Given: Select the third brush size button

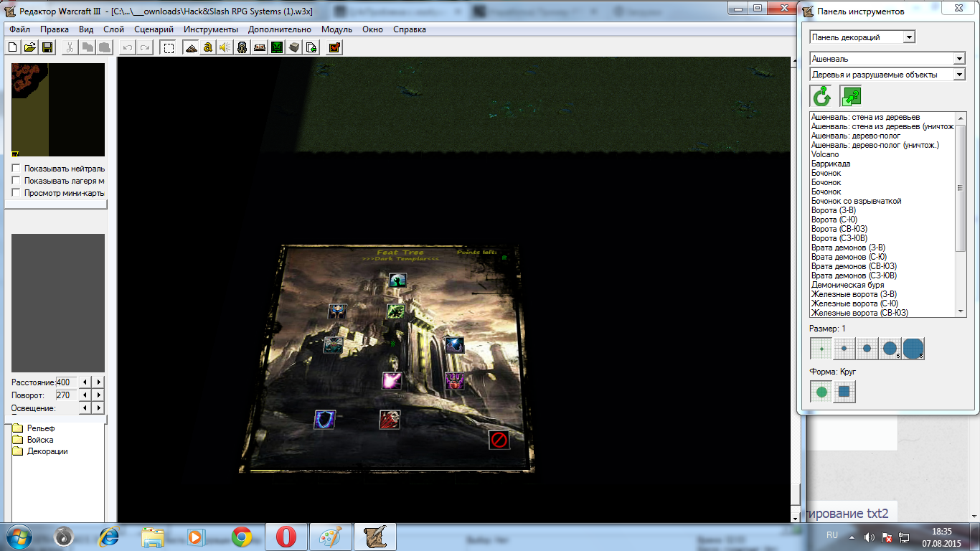Looking at the screenshot, I should (867, 349).
